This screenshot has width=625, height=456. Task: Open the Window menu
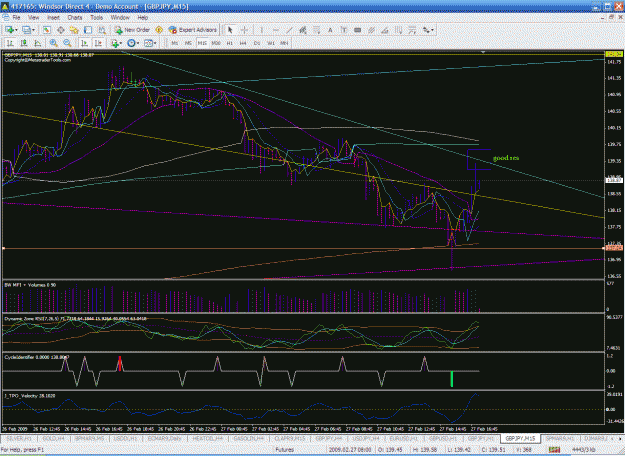[120, 18]
